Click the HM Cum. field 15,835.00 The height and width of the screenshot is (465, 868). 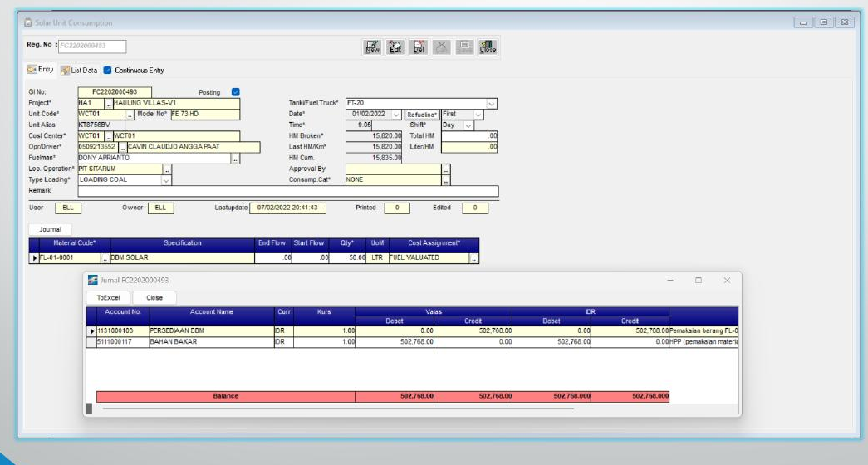pos(374,159)
